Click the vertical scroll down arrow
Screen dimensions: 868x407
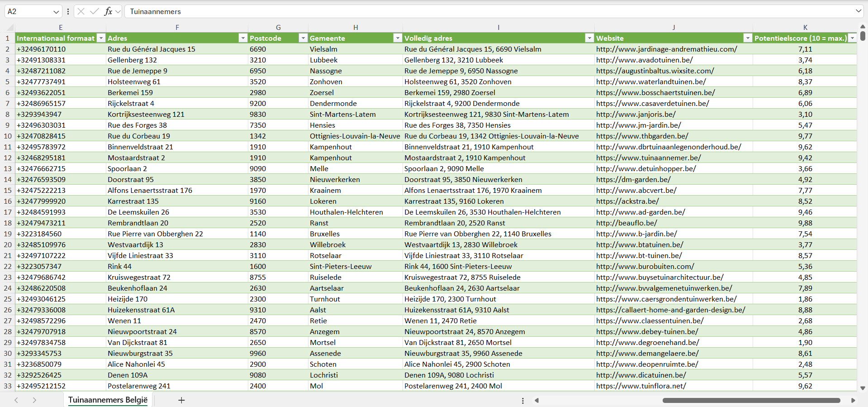point(863,388)
